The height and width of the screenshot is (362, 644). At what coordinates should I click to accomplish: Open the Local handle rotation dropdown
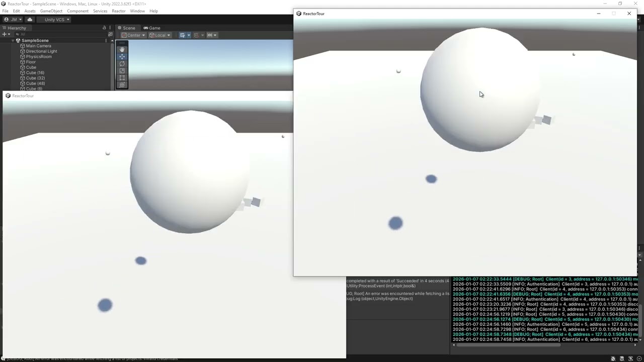point(160,35)
